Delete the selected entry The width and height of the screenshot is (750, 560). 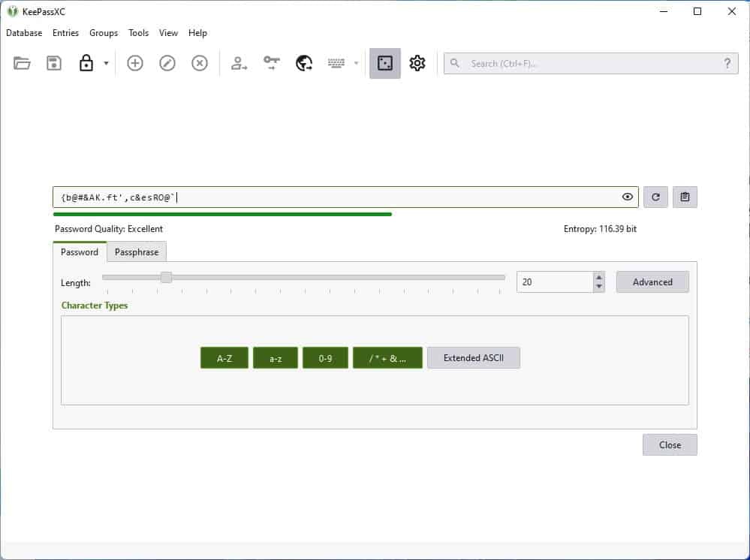[200, 63]
